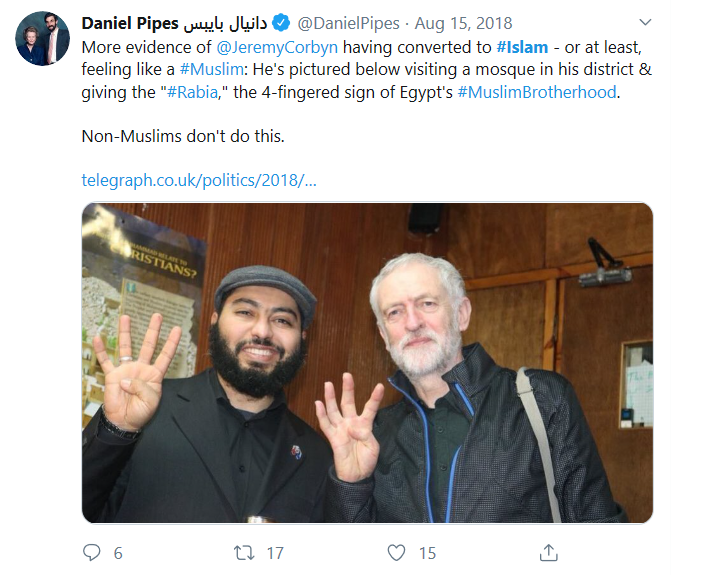The height and width of the screenshot is (575, 713).
Task: Expand the tweet options chevron
Action: click(645, 22)
